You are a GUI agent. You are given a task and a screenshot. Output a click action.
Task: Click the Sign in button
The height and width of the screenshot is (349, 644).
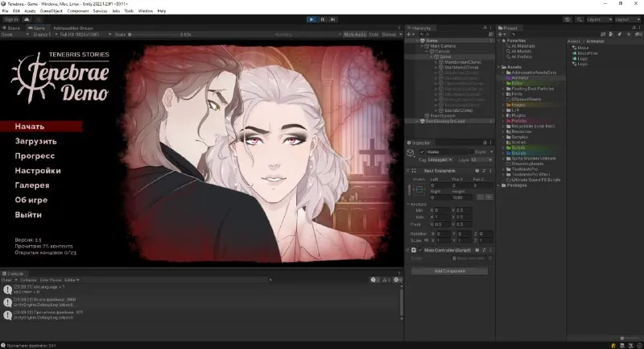pyautogui.click(x=11, y=19)
